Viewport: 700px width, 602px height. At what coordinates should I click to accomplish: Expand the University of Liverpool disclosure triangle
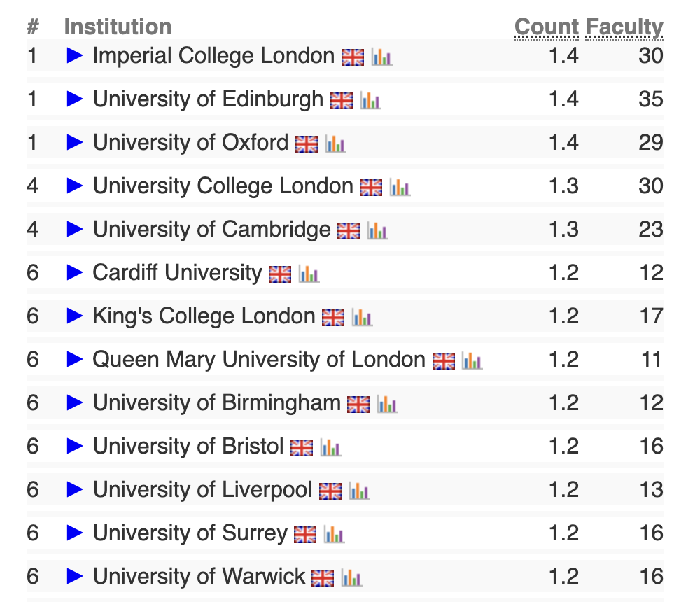75,490
